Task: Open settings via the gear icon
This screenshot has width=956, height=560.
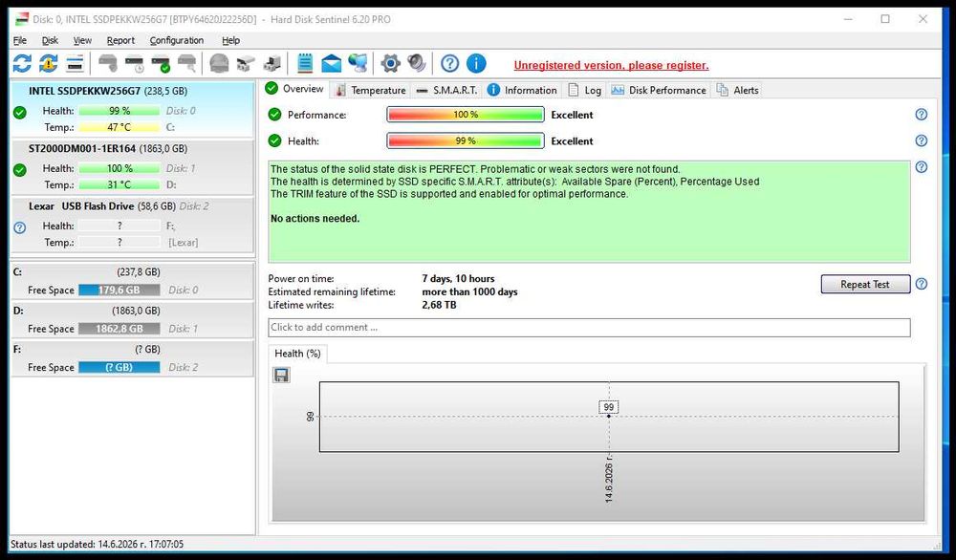Action: point(390,63)
